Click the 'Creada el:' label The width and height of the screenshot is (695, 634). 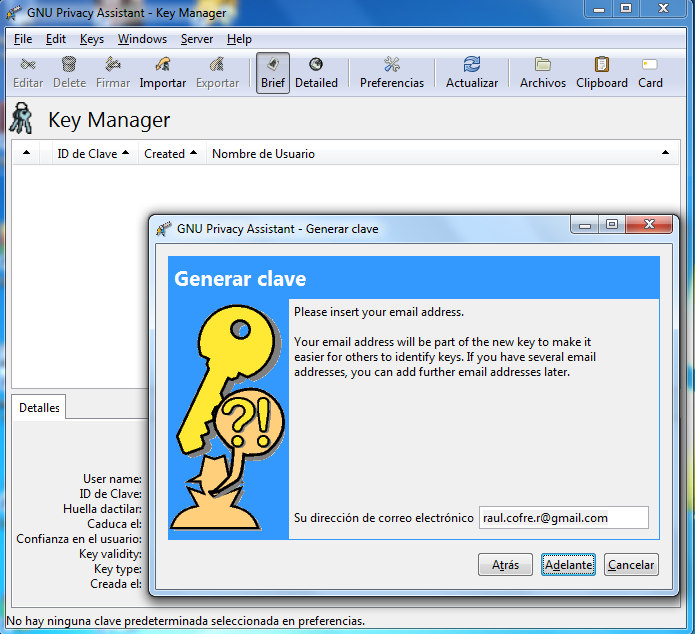[116, 584]
